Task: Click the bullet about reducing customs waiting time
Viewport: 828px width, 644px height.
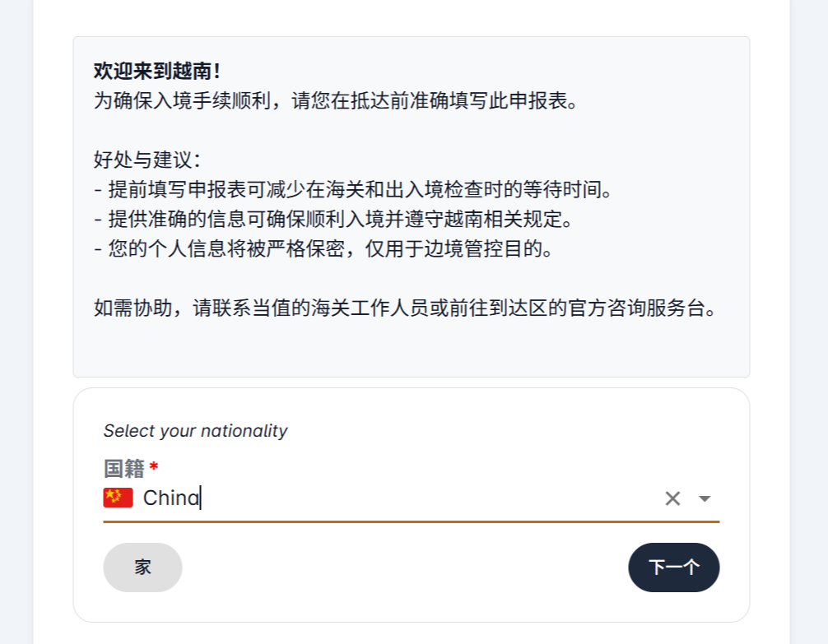Action: tap(354, 190)
